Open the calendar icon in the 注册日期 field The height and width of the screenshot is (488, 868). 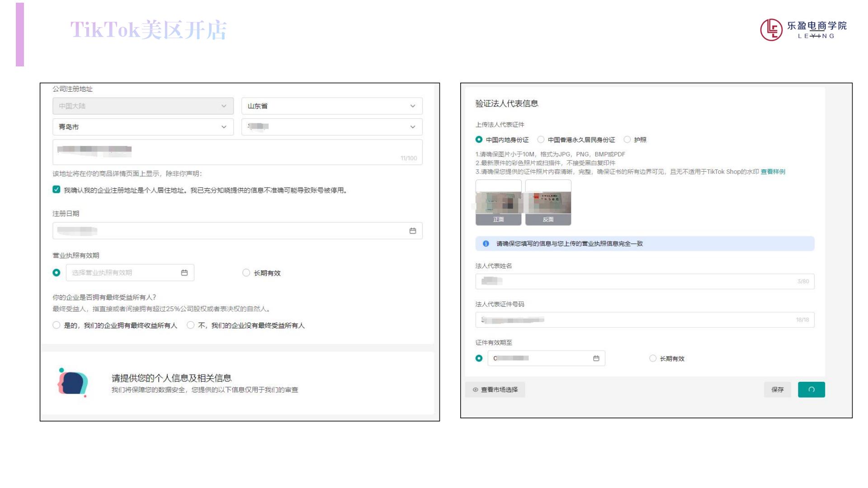click(412, 231)
